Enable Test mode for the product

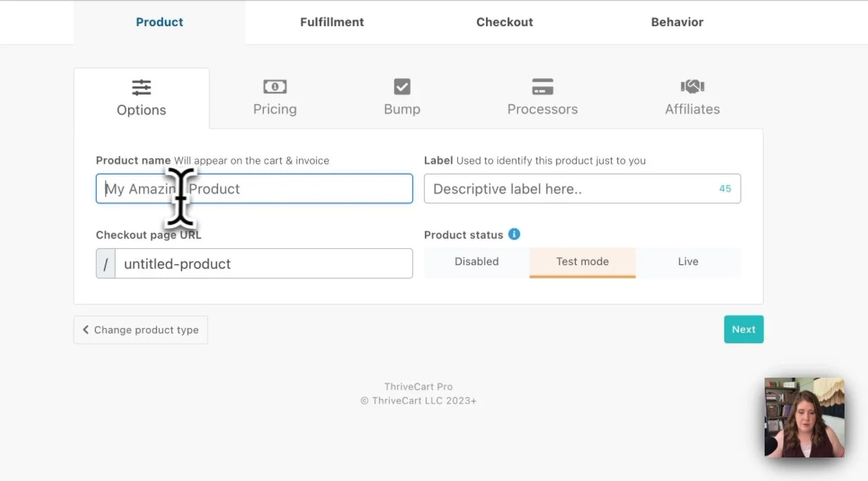click(x=582, y=262)
